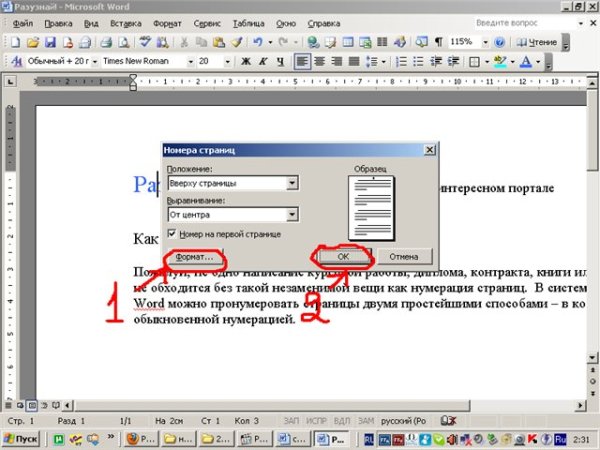The height and width of the screenshot is (450, 600).
Task: Expand the font size 20 dropdown
Action: point(227,62)
